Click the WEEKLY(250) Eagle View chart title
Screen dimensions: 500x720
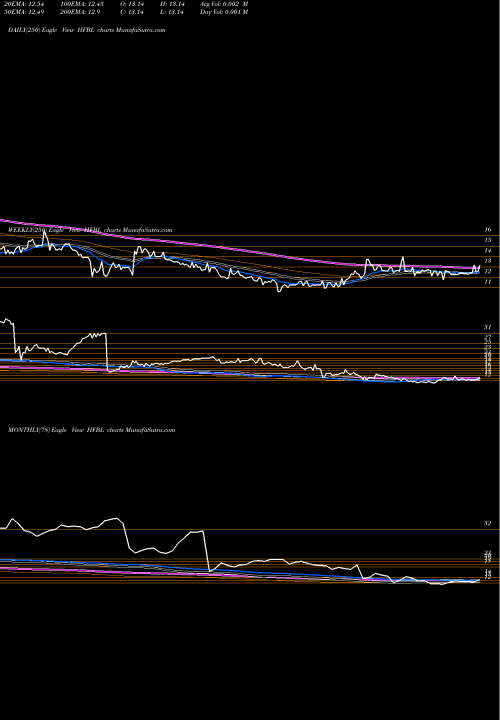click(x=90, y=230)
